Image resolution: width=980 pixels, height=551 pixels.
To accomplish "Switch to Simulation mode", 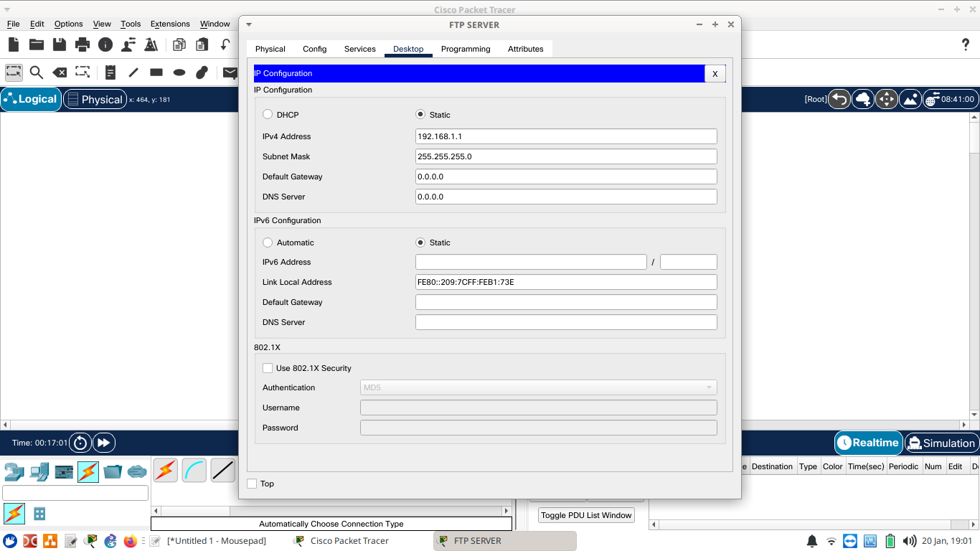I will 941,443.
